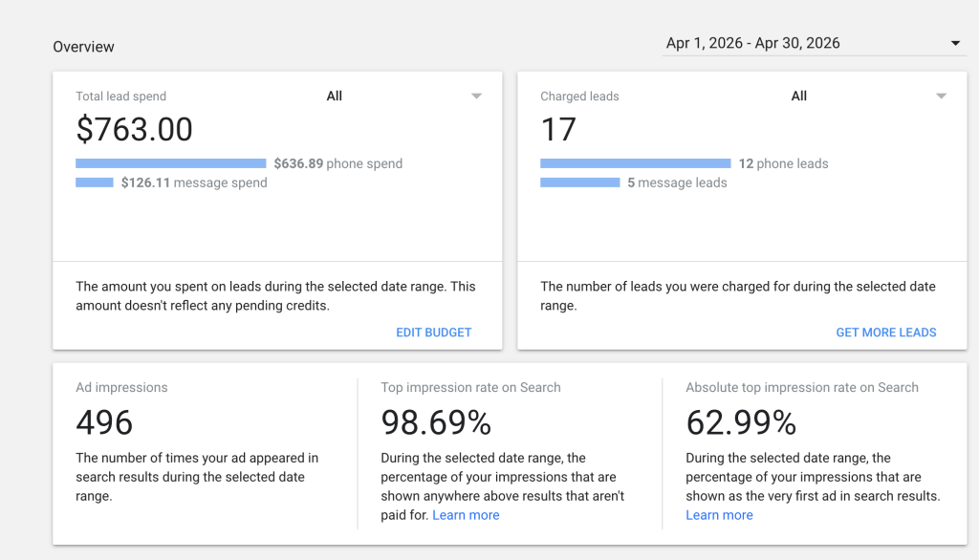This screenshot has height=560, width=979.
Task: Click the Charged leads card dropdown arrow
Action: pos(941,96)
